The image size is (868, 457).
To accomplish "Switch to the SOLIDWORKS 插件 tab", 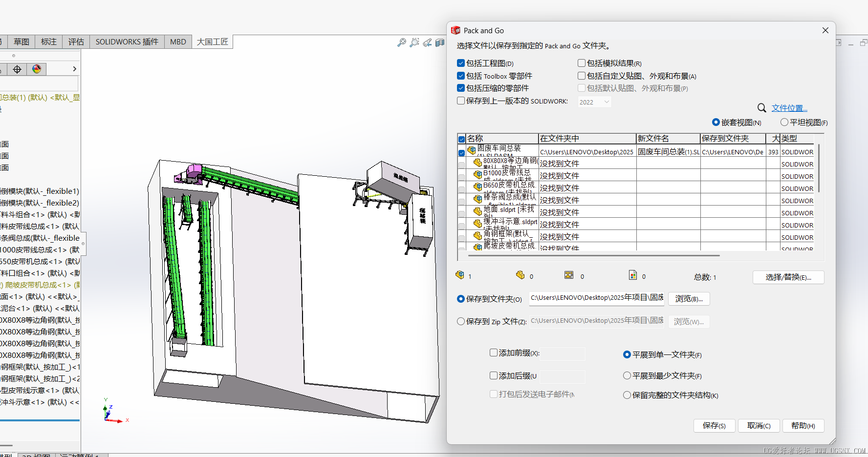I will pyautogui.click(x=127, y=42).
